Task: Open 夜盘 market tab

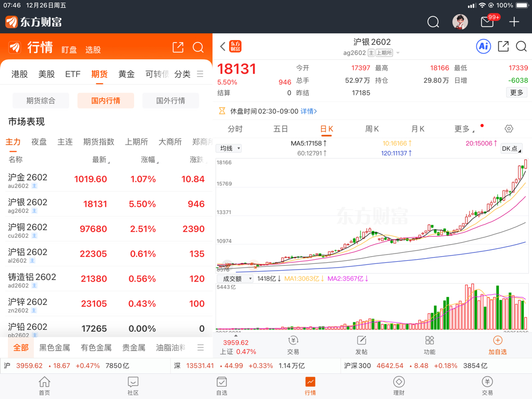Action: [x=38, y=142]
